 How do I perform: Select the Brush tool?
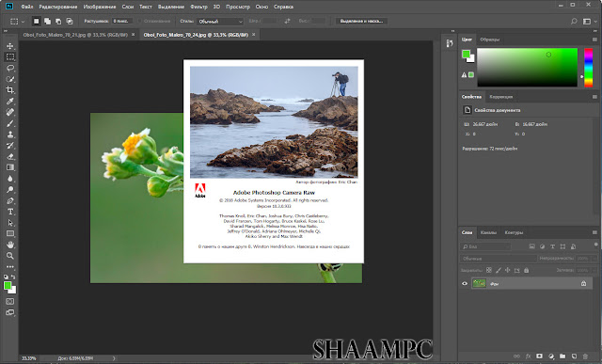click(10, 123)
